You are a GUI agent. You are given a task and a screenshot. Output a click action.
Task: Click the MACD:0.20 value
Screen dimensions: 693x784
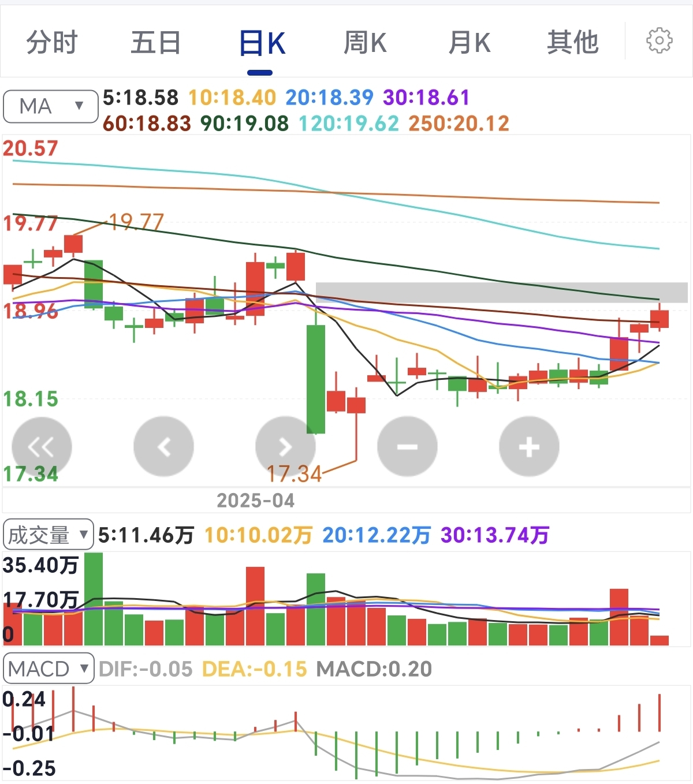tap(374, 669)
